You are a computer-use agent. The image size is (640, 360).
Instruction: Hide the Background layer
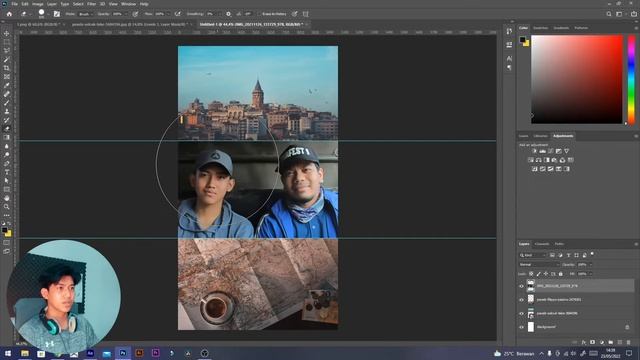(x=521, y=327)
